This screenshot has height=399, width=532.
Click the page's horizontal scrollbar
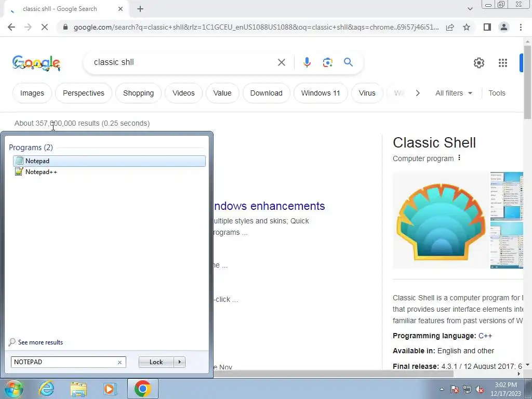[333, 374]
